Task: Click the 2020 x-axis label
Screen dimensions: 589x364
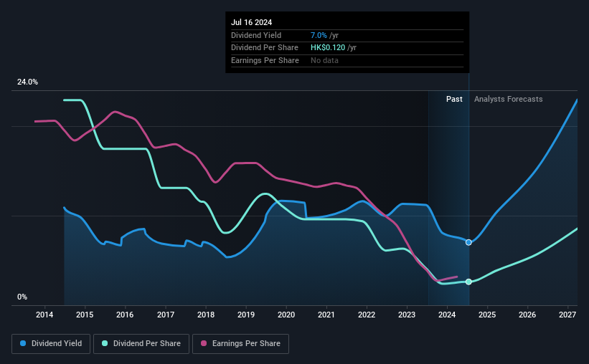Action: pos(286,315)
